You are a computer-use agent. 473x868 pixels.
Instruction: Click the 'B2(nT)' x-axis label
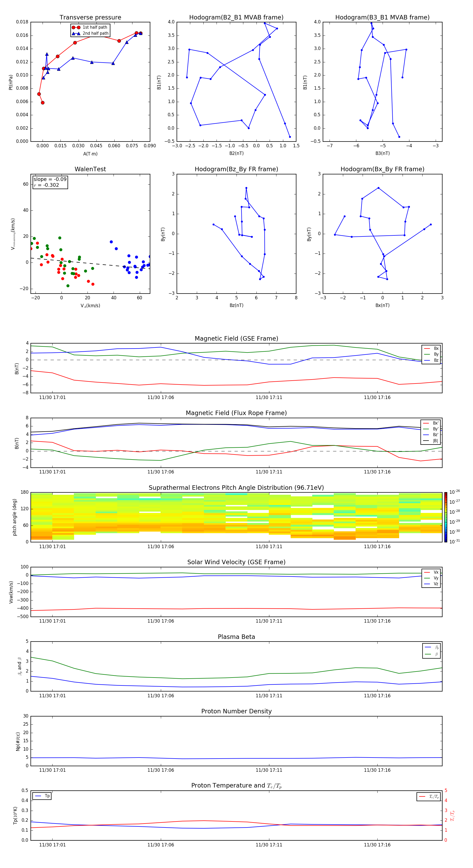(x=236, y=153)
